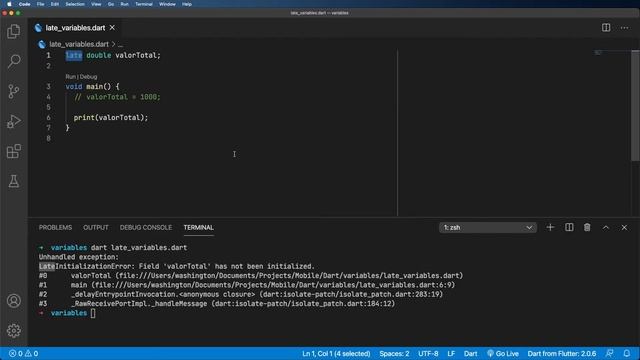Change encoding via UTF-8
This screenshot has width=640, height=360.
[428, 353]
